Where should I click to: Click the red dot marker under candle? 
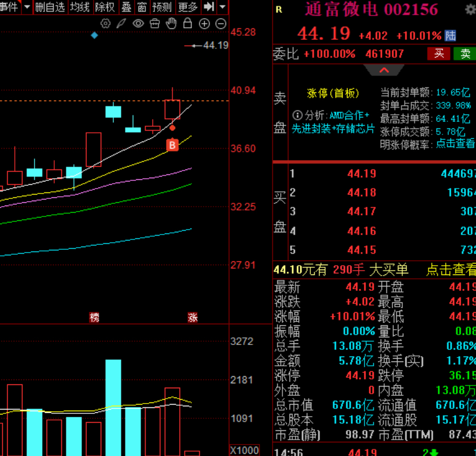pyautogui.click(x=172, y=128)
